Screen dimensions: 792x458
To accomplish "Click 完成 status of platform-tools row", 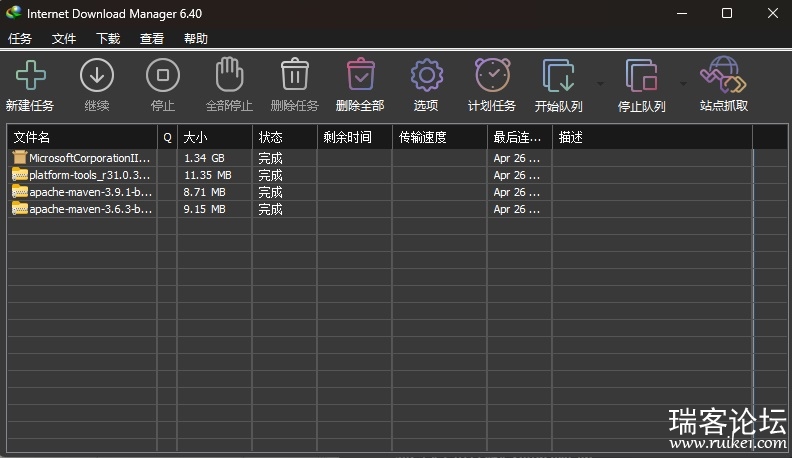I will tap(270, 175).
